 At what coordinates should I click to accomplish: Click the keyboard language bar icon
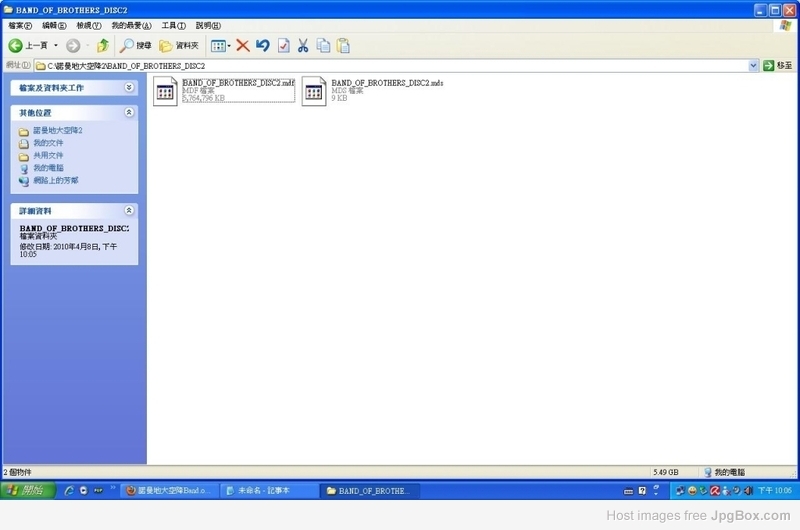tap(629, 491)
